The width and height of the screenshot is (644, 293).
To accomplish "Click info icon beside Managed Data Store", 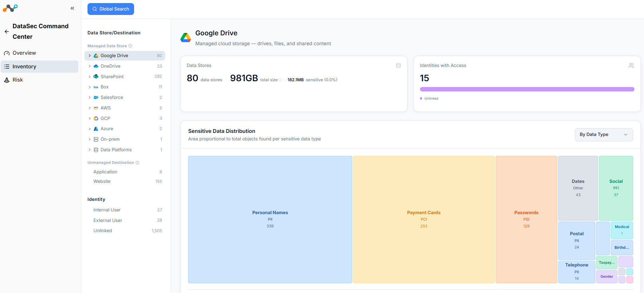I will click(130, 46).
